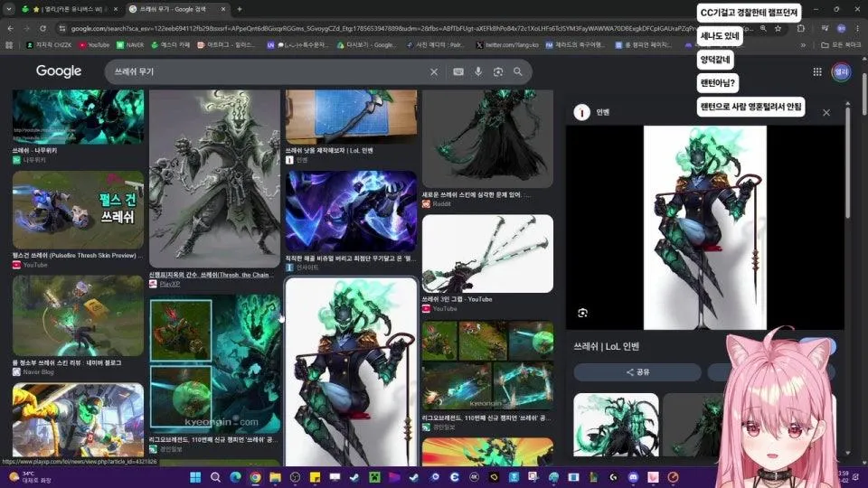Image resolution: width=868 pixels, height=488 pixels.
Task: Open the CHZZK bookmark
Action: pos(49,45)
